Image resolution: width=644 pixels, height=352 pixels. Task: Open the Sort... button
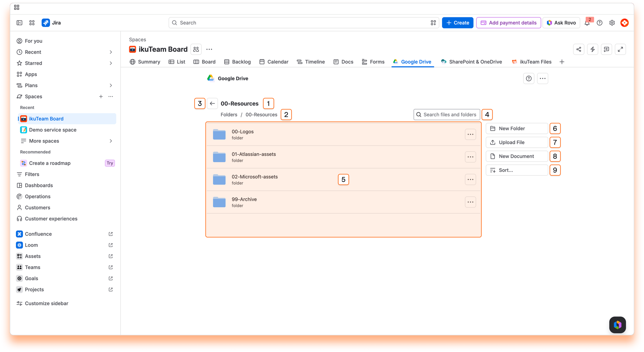point(517,170)
